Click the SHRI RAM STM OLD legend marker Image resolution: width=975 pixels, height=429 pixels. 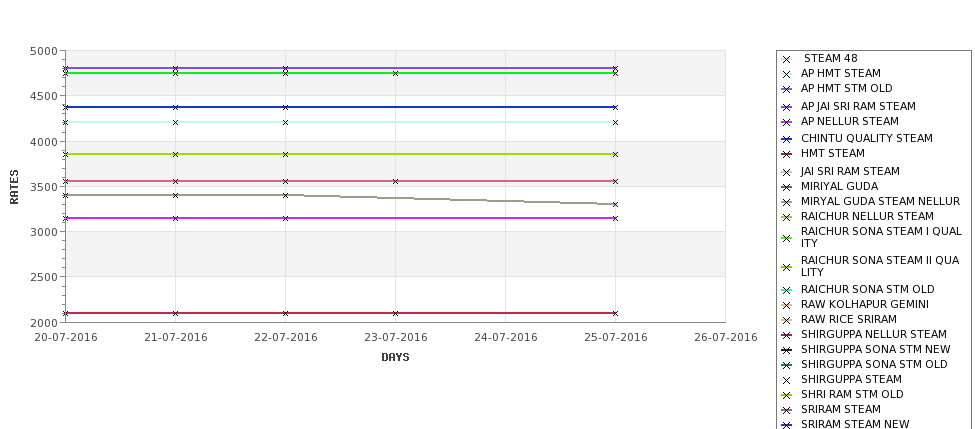pos(786,395)
